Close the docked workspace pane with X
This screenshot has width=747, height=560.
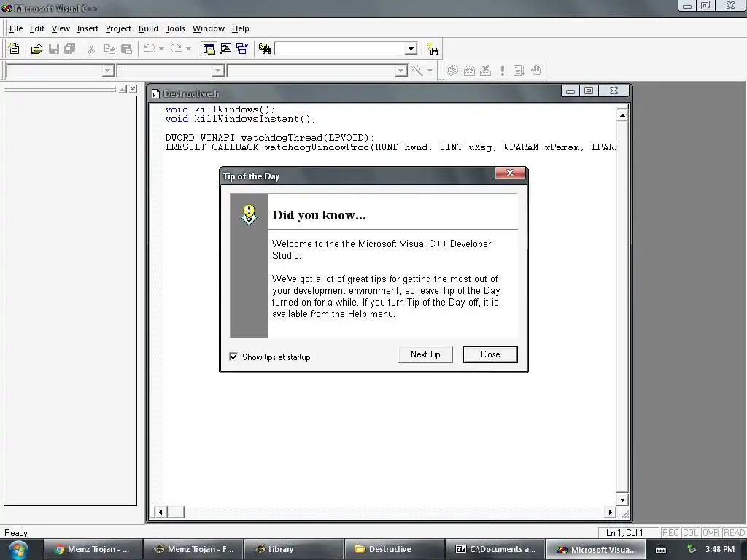coord(133,89)
